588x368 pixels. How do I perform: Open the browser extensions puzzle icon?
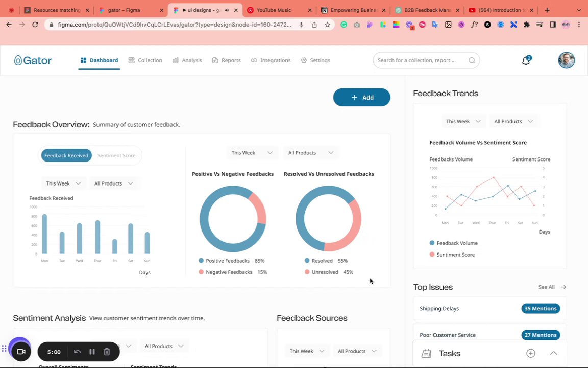(x=527, y=25)
